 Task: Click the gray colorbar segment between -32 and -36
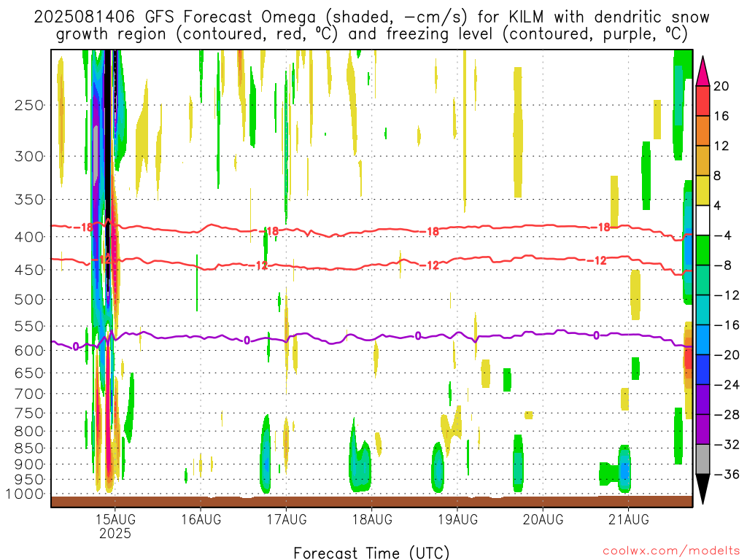point(703,459)
